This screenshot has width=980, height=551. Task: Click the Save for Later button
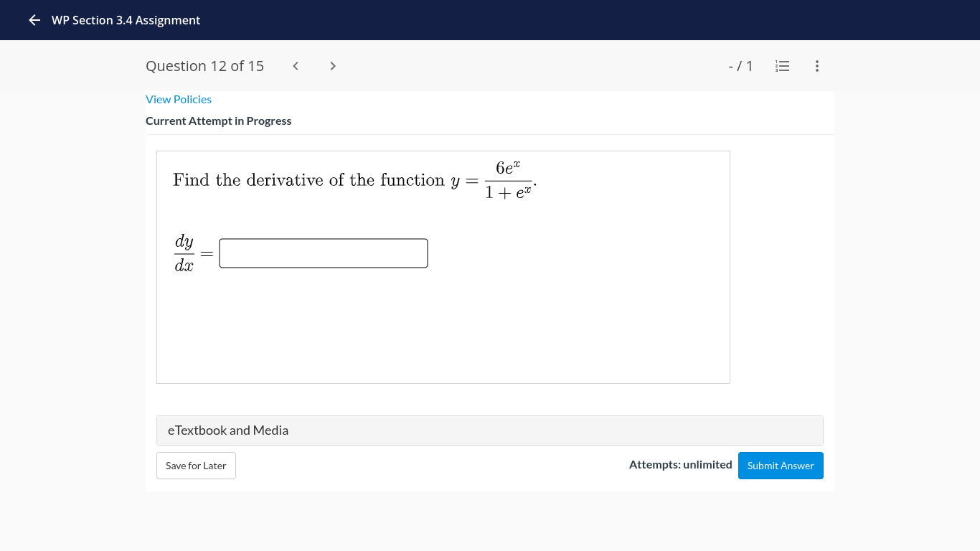196,465
